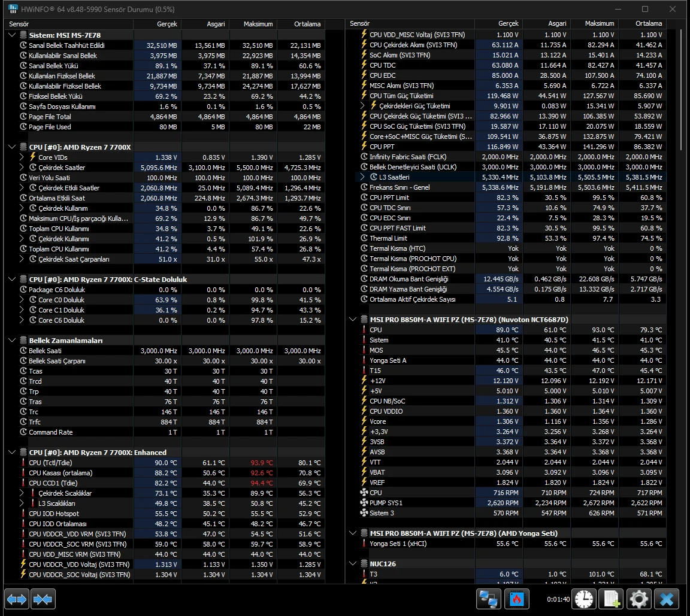Screen dimensions: 690x616
Task: Click lightning icon beside CPU PPT
Action: point(364,147)
